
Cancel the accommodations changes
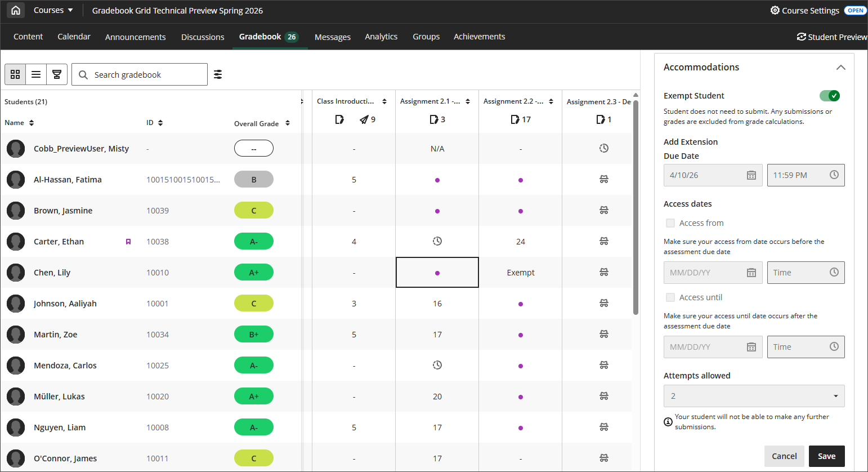tap(784, 456)
